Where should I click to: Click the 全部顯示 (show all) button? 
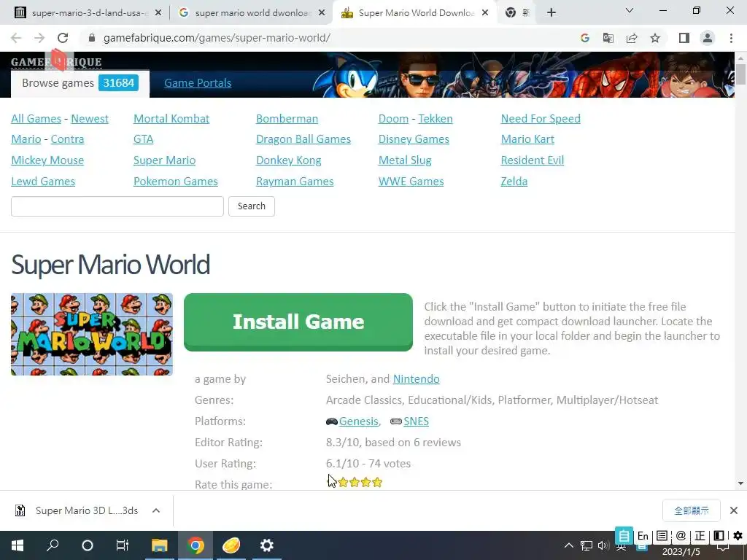[x=692, y=510]
